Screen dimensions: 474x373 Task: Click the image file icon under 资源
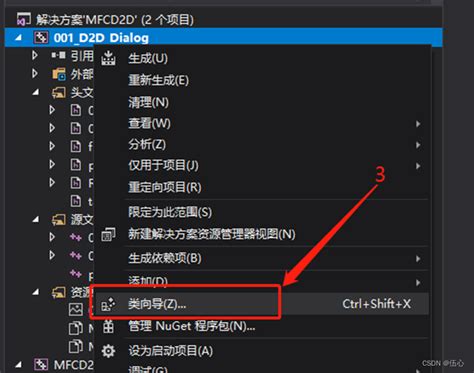76,310
